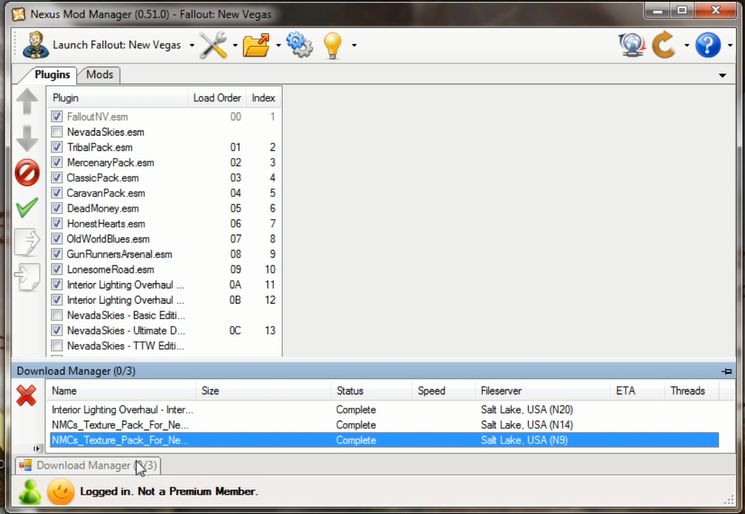Viewport: 745px width, 514px height.
Task: Sort downloads by Fileserver column header
Action: point(542,391)
